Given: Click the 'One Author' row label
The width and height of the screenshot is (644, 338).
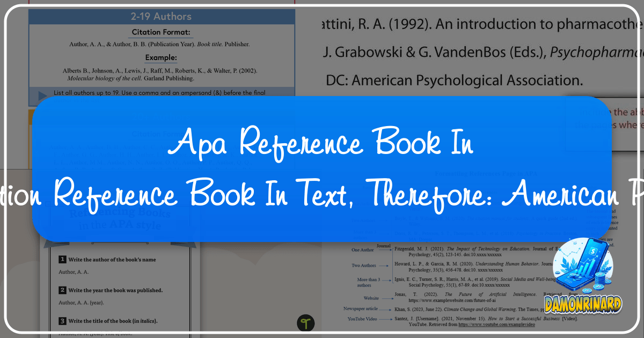Looking at the screenshot, I should pyautogui.click(x=363, y=250).
